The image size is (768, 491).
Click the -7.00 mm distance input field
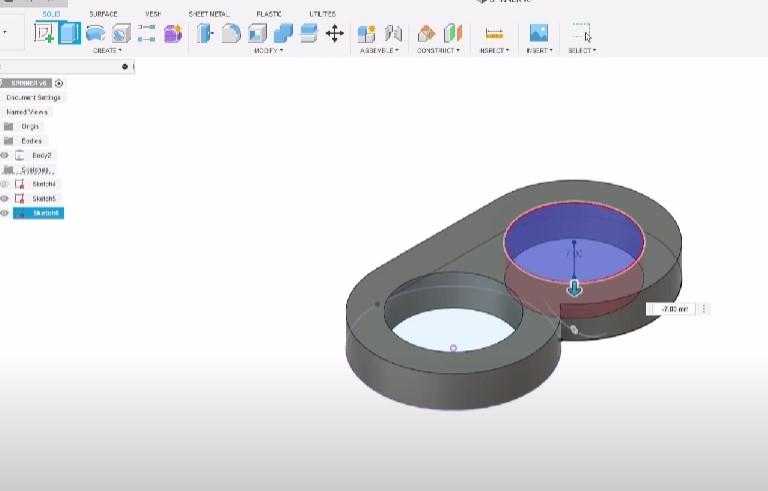(674, 309)
